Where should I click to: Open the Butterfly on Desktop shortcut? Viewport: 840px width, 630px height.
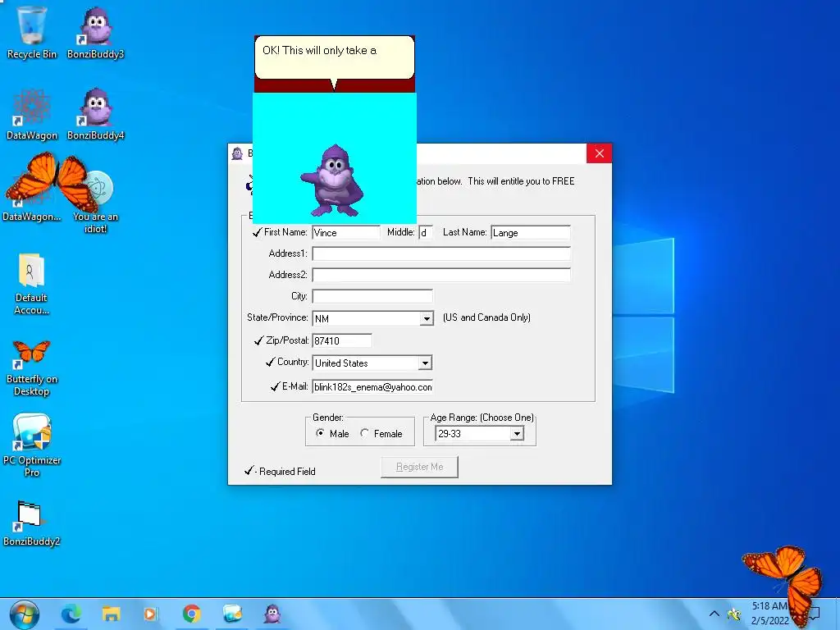(32, 368)
